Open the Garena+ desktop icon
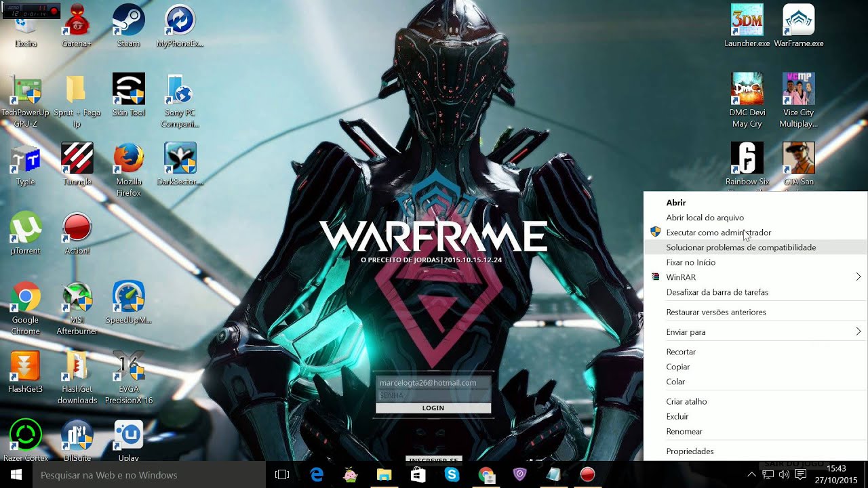Image resolution: width=868 pixels, height=488 pixels. coord(77,26)
